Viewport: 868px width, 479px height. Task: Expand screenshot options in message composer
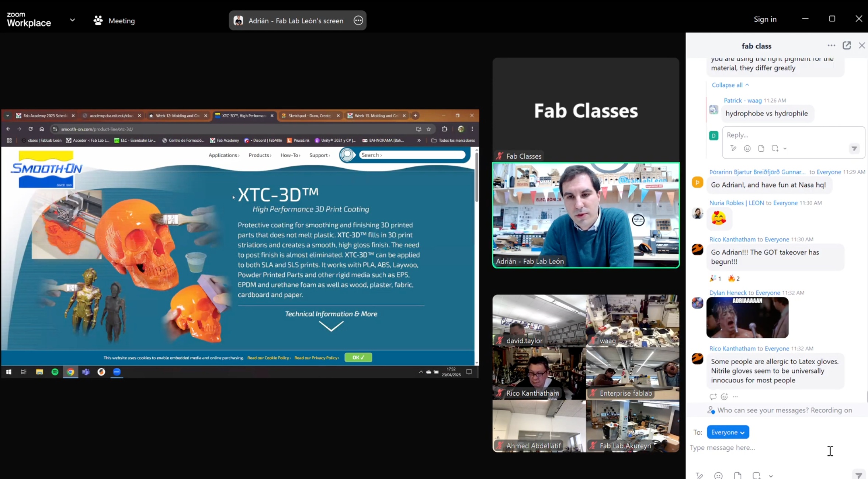pos(771,476)
